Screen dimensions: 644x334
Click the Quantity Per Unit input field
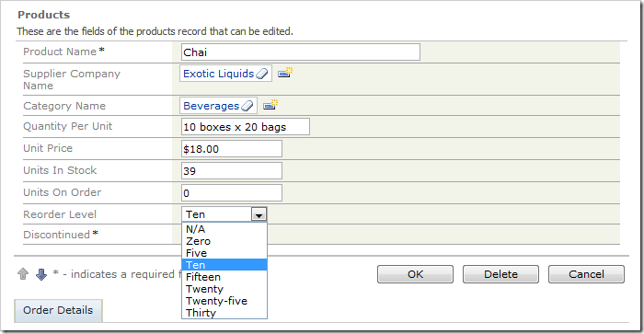click(x=246, y=127)
